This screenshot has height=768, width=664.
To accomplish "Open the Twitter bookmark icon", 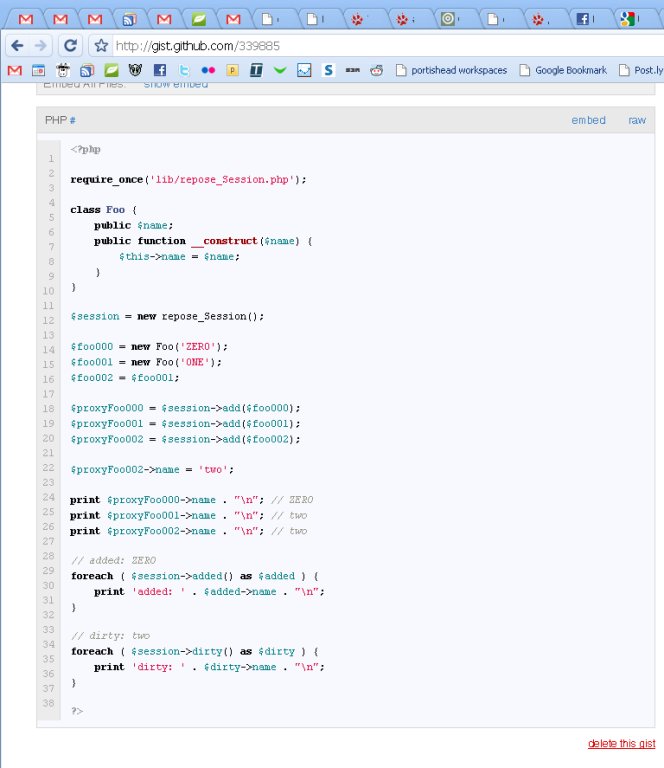I will point(183,70).
